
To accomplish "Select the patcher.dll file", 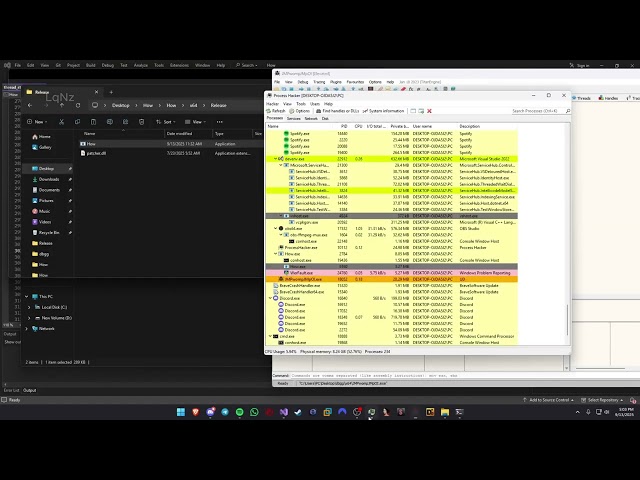I will coord(96,153).
